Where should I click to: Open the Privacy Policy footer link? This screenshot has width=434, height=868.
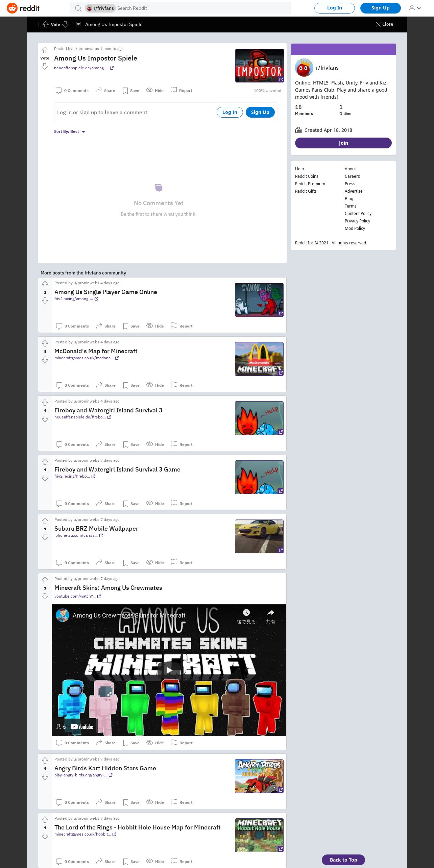tap(357, 221)
